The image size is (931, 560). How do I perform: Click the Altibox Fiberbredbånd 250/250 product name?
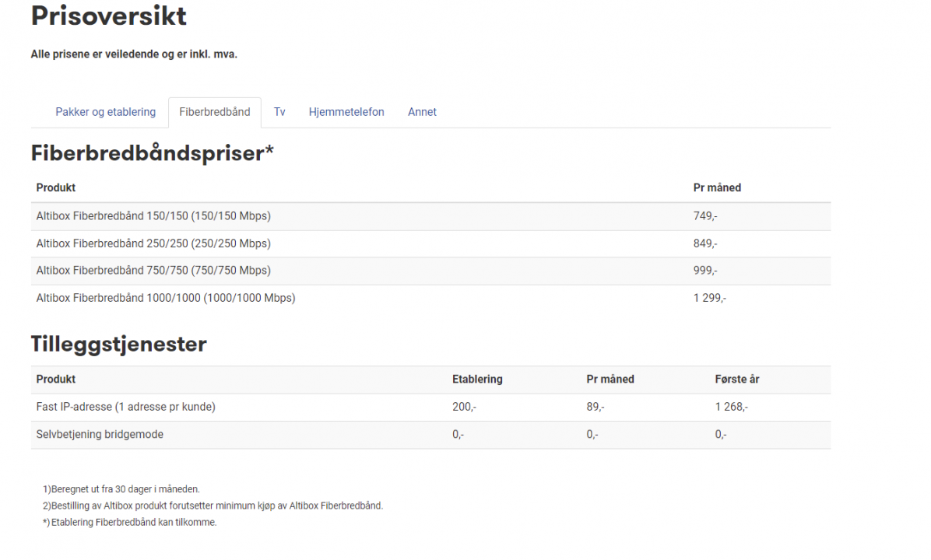(153, 243)
